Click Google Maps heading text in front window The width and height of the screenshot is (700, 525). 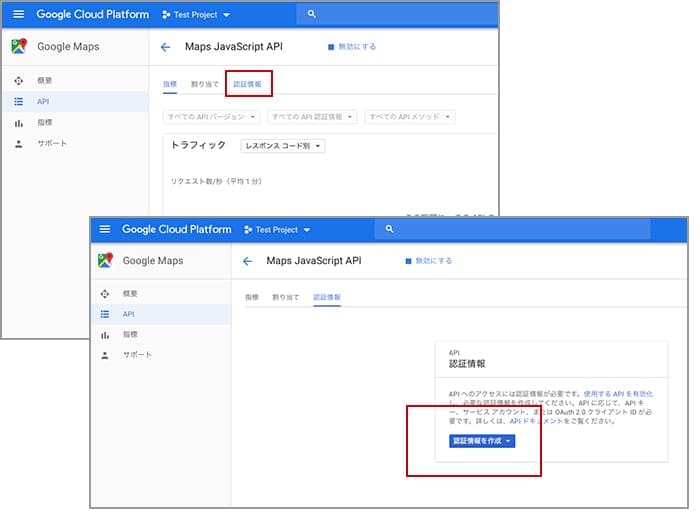[x=153, y=261]
